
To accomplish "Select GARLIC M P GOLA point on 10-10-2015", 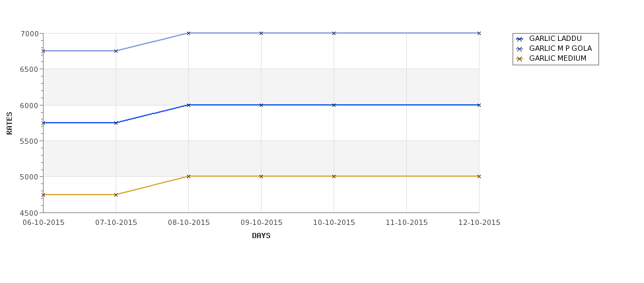I will (x=334, y=33).
